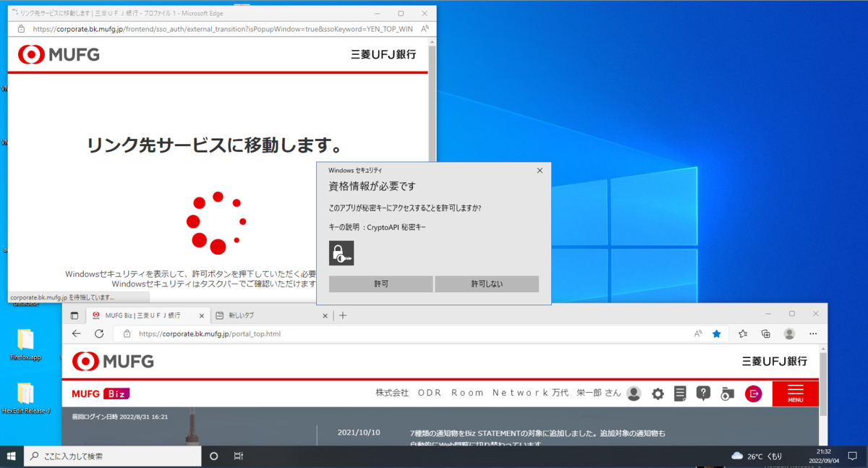Screen dimensions: 868x468
Task: Click the user profile icon beside さん
Action: coord(634,393)
